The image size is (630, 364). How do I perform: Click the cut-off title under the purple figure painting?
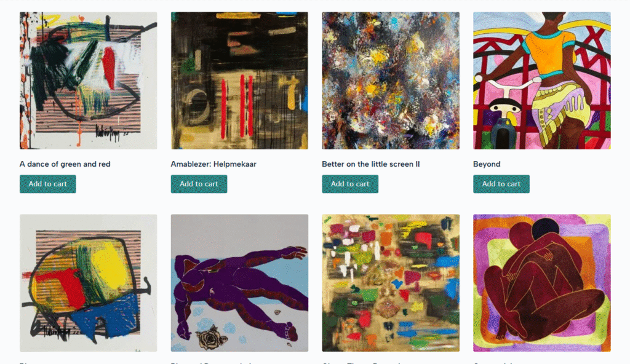click(211, 363)
